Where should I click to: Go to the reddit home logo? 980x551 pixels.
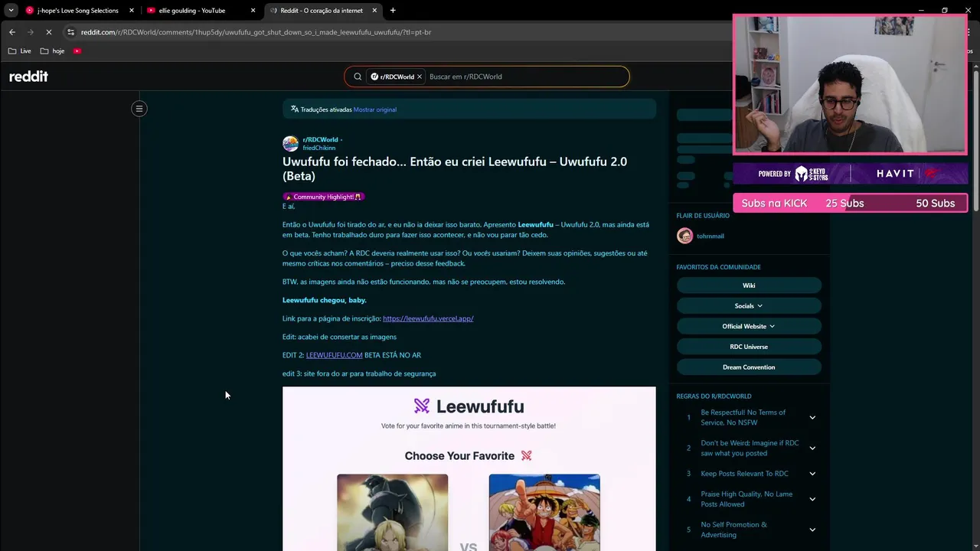[28, 77]
